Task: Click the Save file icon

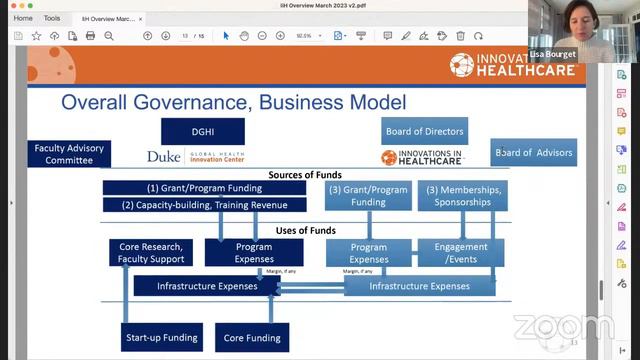Action: (18, 36)
